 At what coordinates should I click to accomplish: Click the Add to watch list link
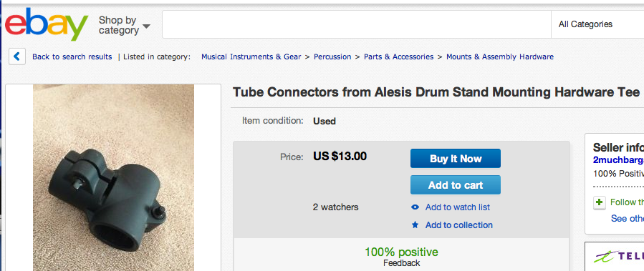[458, 207]
